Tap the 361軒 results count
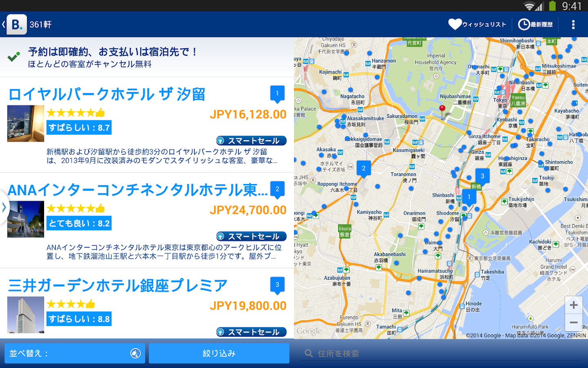 (40, 25)
